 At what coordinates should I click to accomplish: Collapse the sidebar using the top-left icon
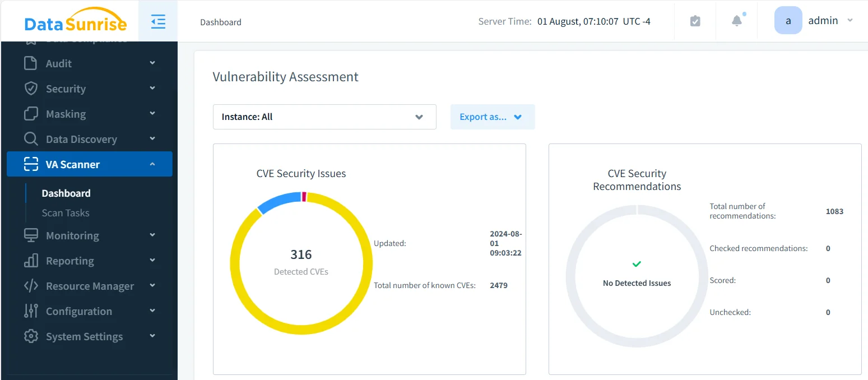158,21
